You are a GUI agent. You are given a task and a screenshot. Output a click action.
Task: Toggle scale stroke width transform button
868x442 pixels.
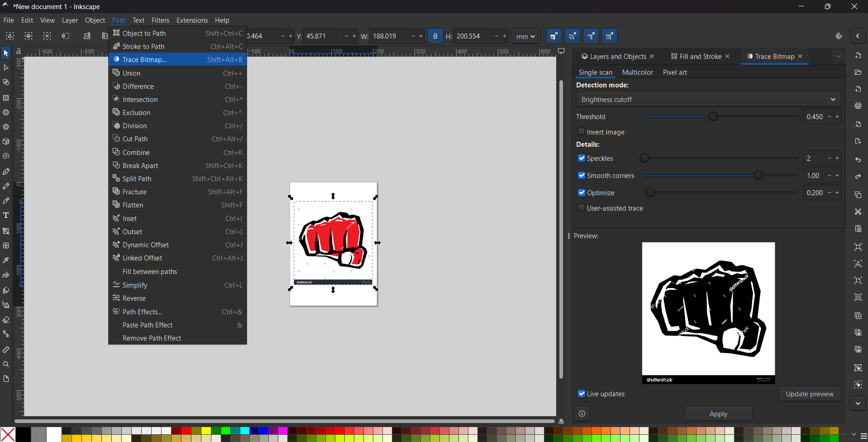[554, 36]
